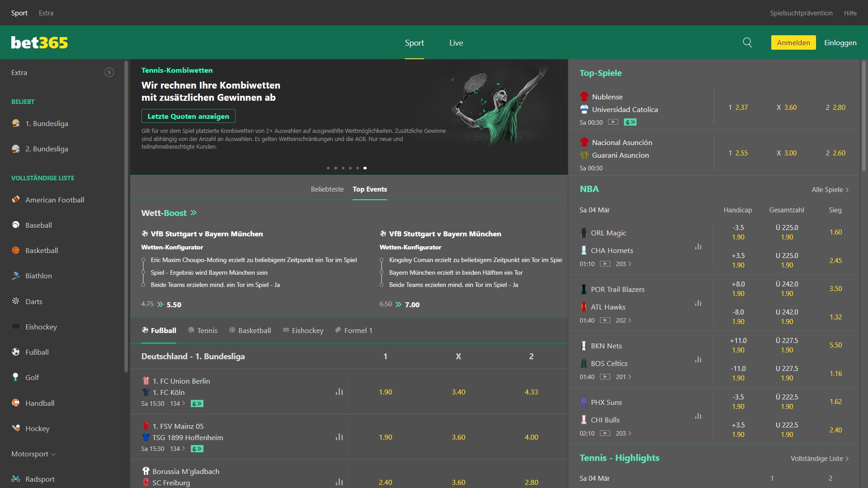Image resolution: width=868 pixels, height=488 pixels.
Task: Open stats chart for POR Trail Blazers game
Action: (x=698, y=303)
